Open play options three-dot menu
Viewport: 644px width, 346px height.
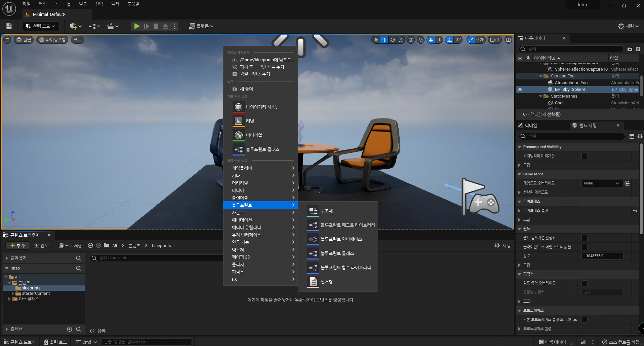click(175, 26)
